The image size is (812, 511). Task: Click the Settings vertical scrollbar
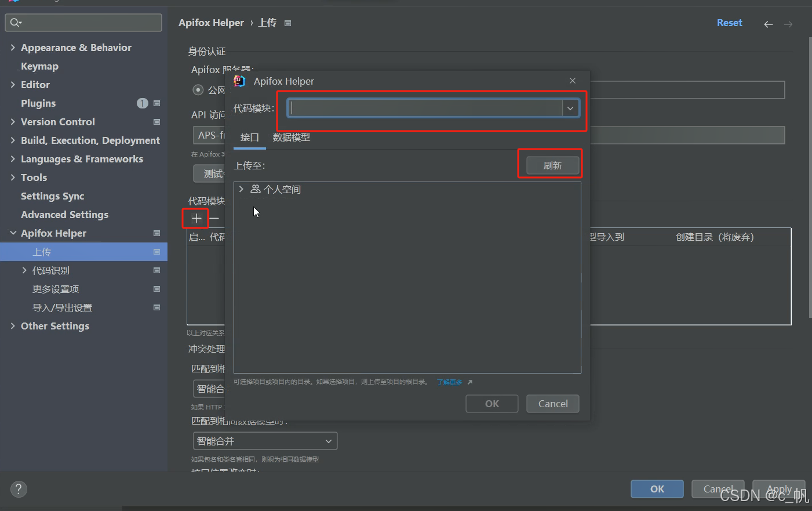pos(810,177)
